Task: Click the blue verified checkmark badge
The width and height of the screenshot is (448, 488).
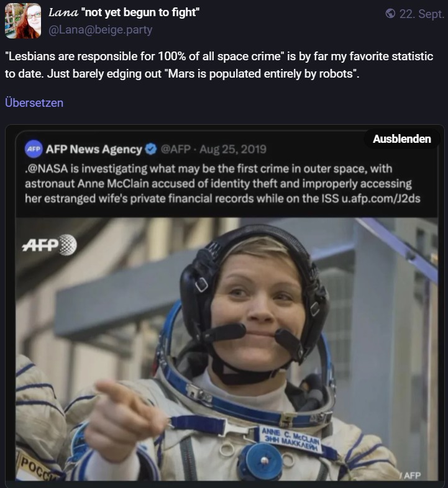Action: pyautogui.click(x=151, y=150)
